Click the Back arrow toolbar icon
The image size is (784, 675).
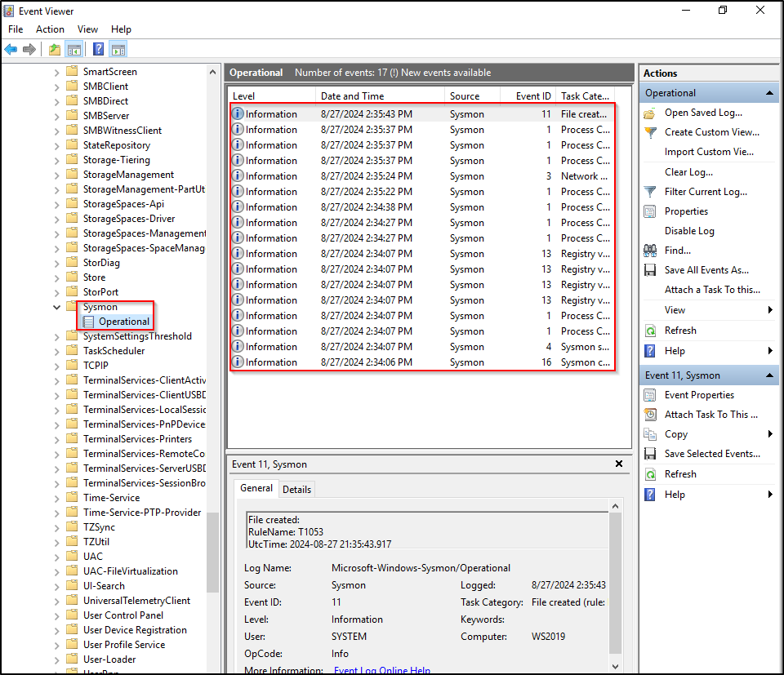click(x=11, y=50)
